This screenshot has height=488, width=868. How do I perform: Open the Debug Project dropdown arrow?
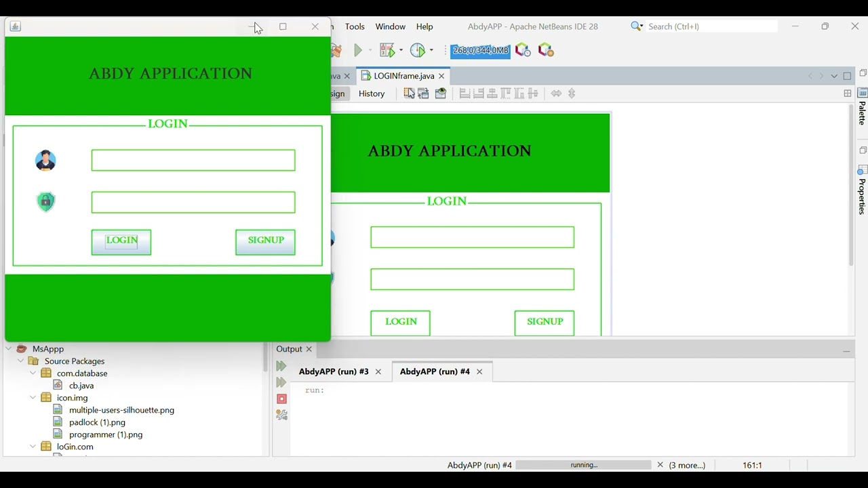(x=401, y=50)
